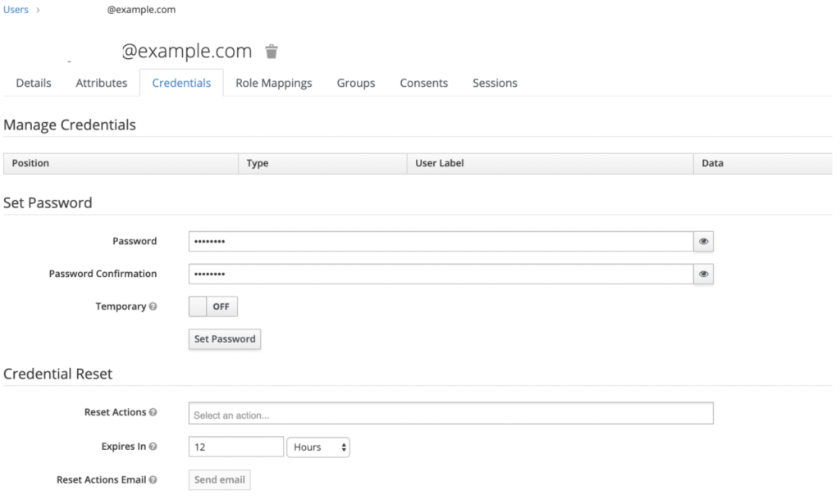
Task: Open the Reset Actions selection box
Action: click(x=450, y=415)
